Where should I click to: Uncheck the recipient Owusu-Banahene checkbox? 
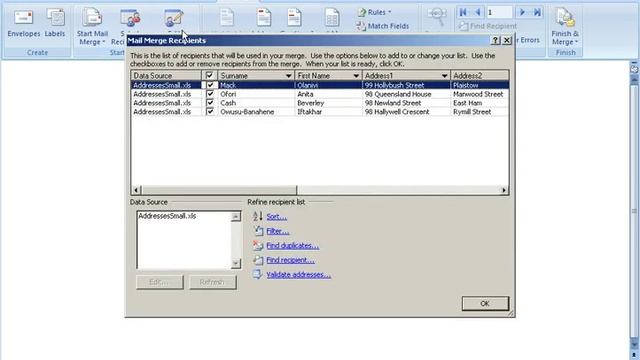click(x=210, y=112)
